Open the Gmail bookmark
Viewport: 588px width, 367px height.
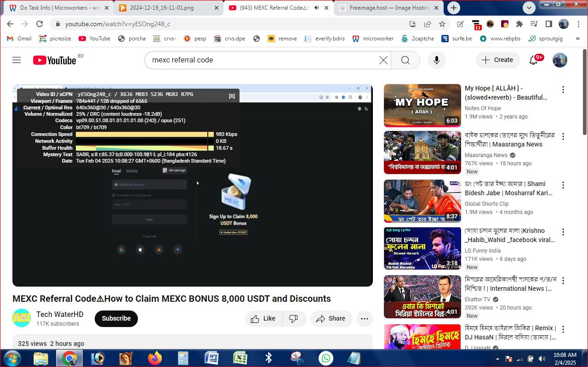pyautogui.click(x=19, y=39)
